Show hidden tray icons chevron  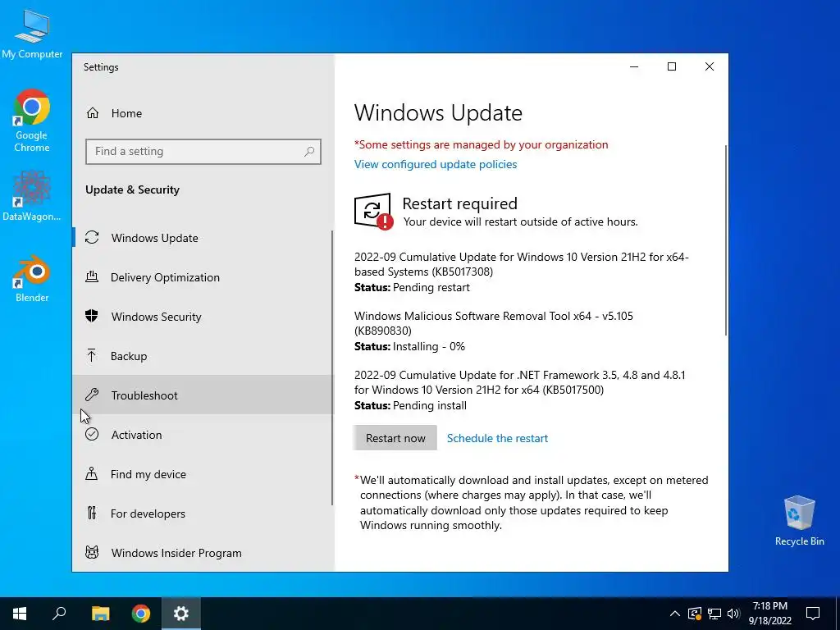(675, 614)
